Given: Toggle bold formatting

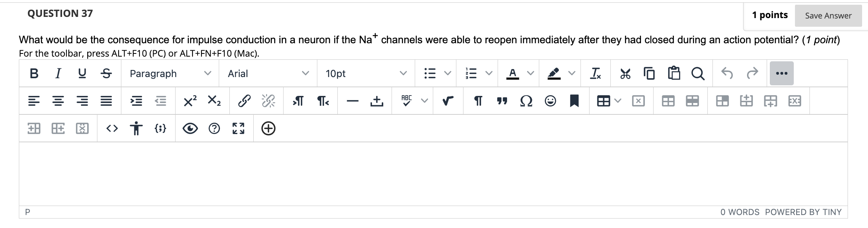Looking at the screenshot, I should click(x=34, y=74).
